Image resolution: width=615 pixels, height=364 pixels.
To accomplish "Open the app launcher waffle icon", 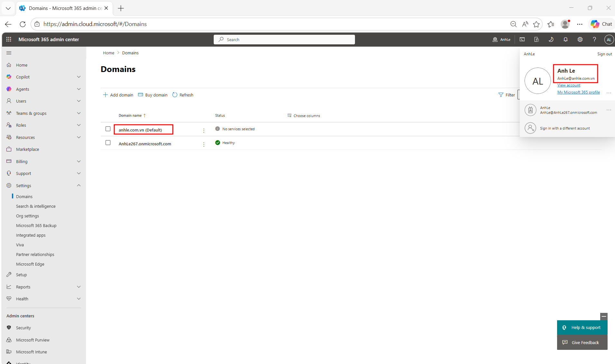I will click(9, 39).
